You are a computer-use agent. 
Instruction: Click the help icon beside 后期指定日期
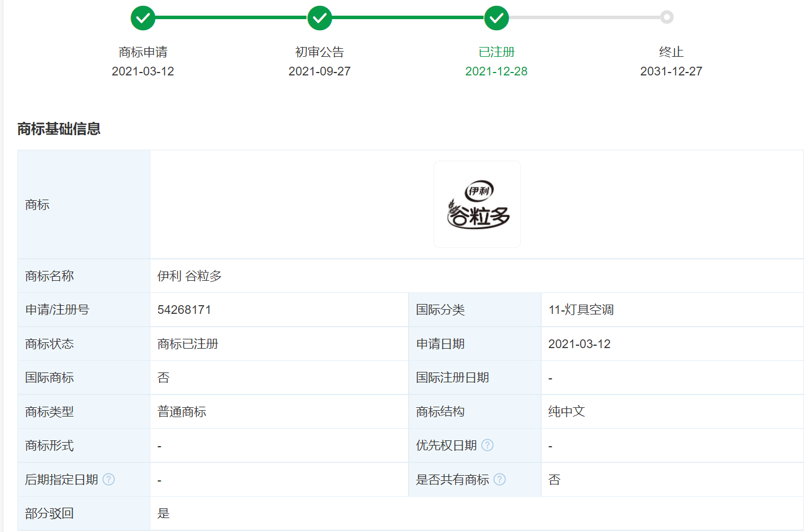tap(109, 479)
